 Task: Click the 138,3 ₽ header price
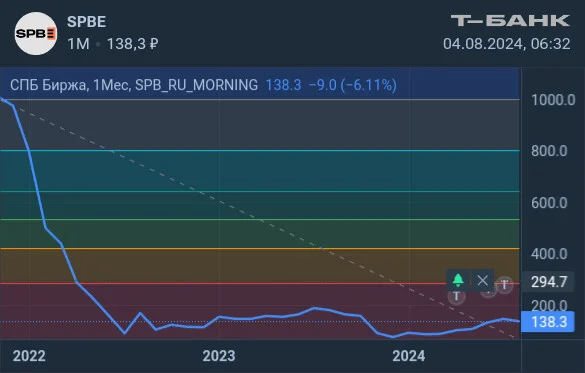coord(132,44)
